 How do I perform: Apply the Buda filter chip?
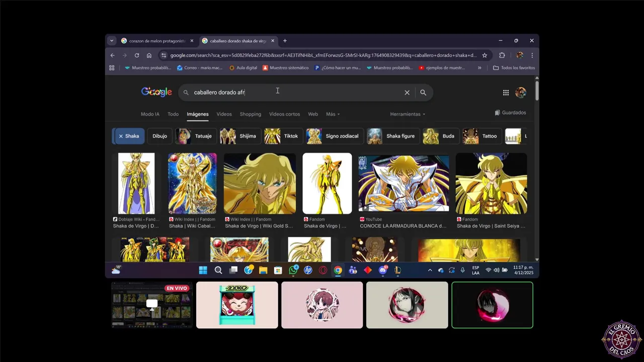coord(440,136)
